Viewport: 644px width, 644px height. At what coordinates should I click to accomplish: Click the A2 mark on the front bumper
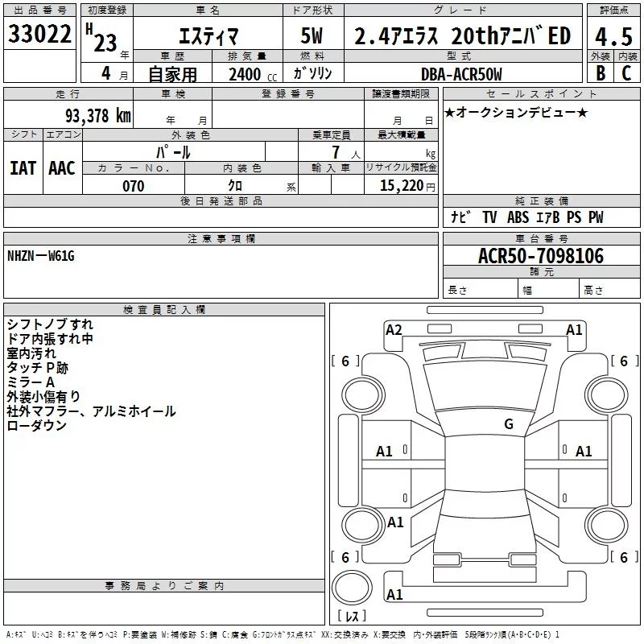[394, 330]
